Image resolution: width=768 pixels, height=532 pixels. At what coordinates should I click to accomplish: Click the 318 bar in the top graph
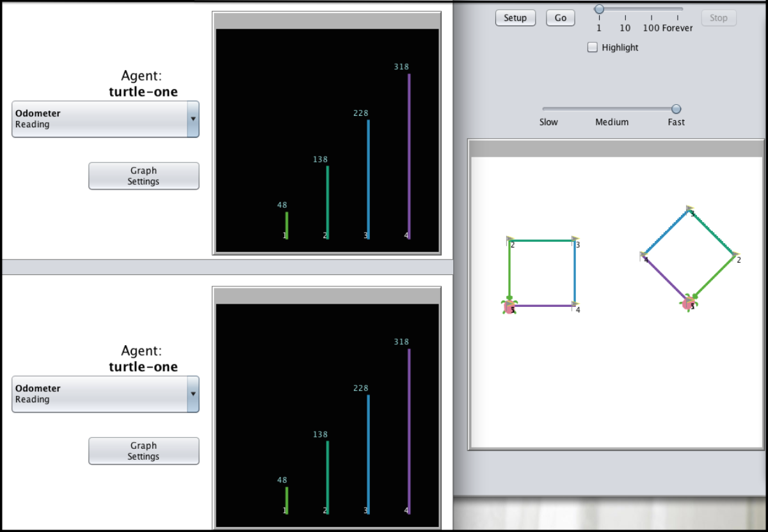409,156
